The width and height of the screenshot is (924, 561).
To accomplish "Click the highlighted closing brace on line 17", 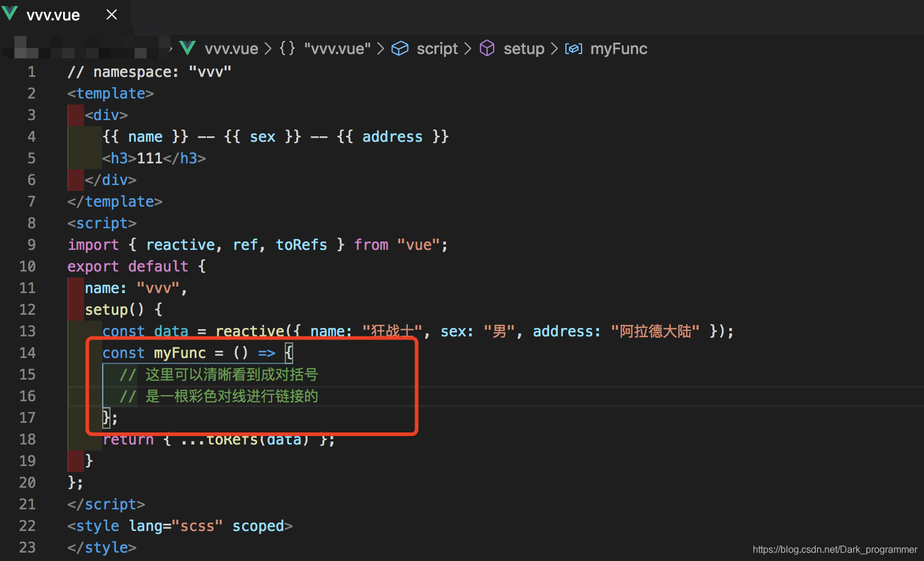I will tap(106, 417).
